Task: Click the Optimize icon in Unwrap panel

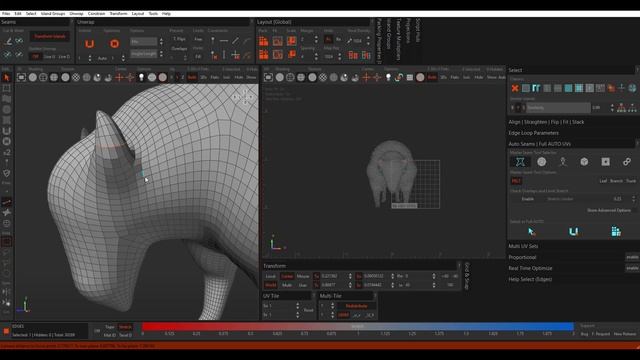Action: [114, 44]
